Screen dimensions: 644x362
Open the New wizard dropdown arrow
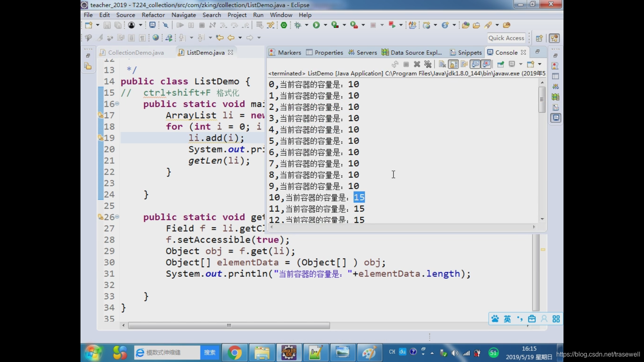pyautogui.click(x=97, y=25)
